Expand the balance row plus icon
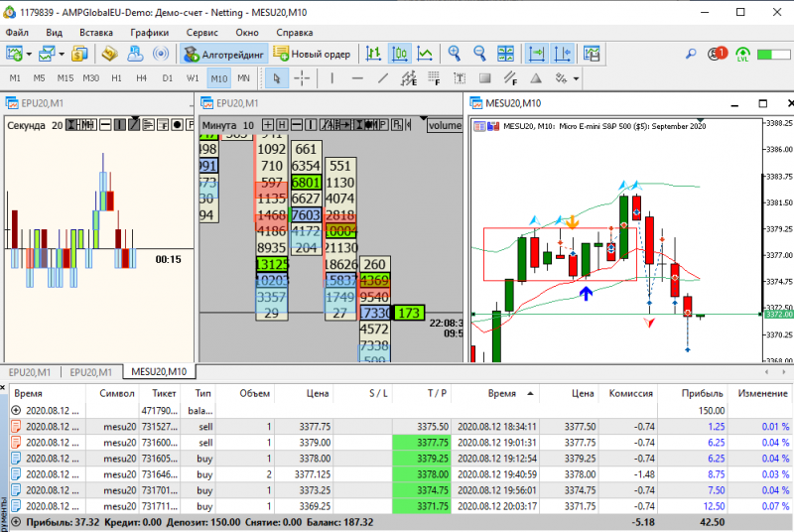794x532 pixels. pyautogui.click(x=16, y=411)
